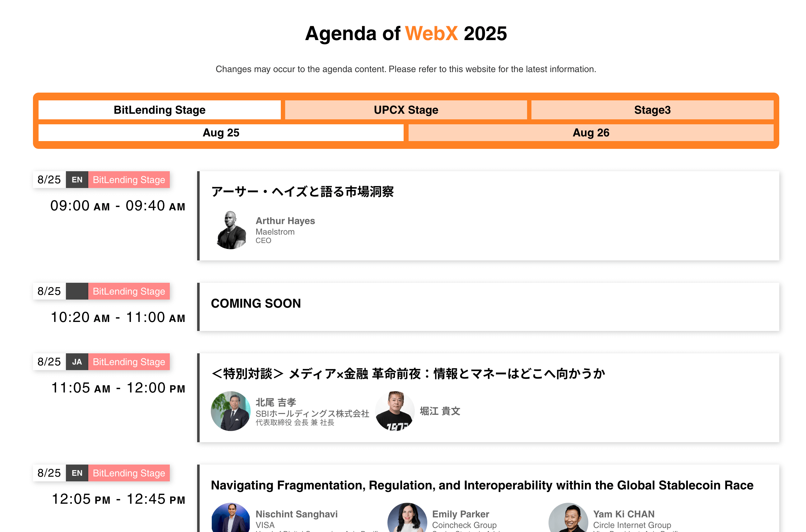Viewport: 806px width, 532px height.
Task: Toggle the BitLending Stage filter
Action: point(159,110)
